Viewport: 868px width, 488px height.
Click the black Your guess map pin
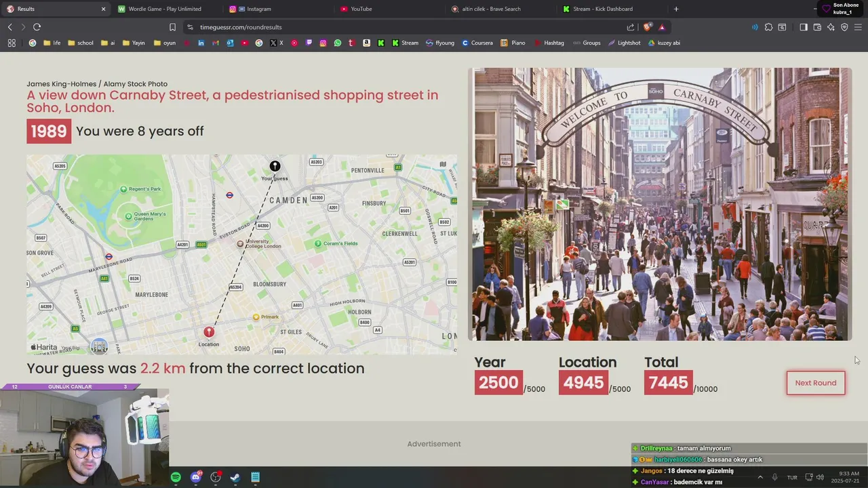point(275,166)
